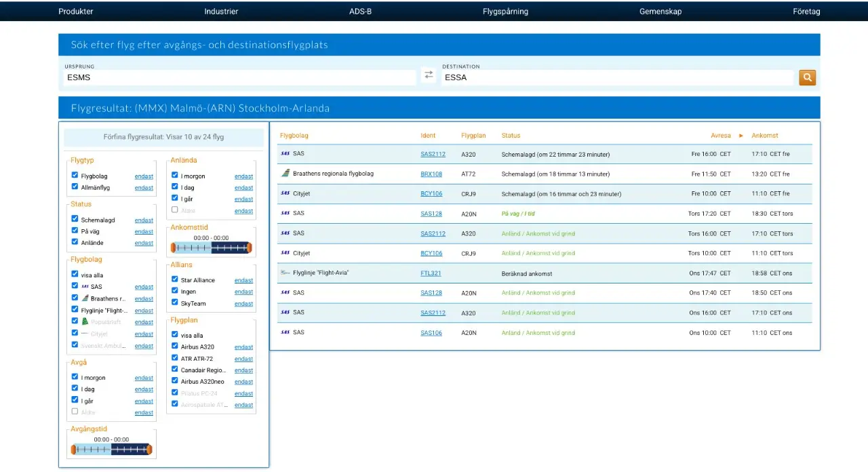Uncheck the På väg status checkbox
This screenshot has width=868, height=472.
[x=75, y=231]
